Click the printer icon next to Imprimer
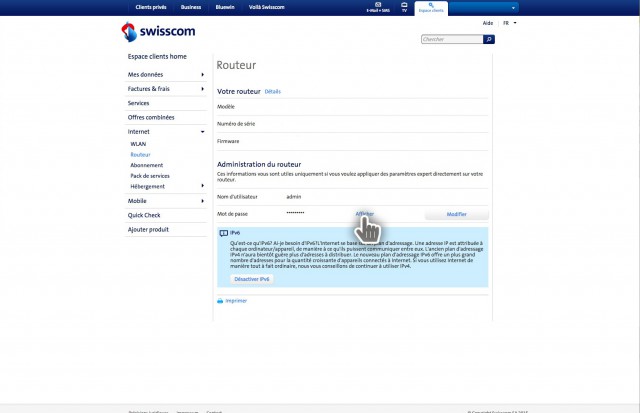Image resolution: width=640 pixels, height=413 pixels. (x=220, y=301)
